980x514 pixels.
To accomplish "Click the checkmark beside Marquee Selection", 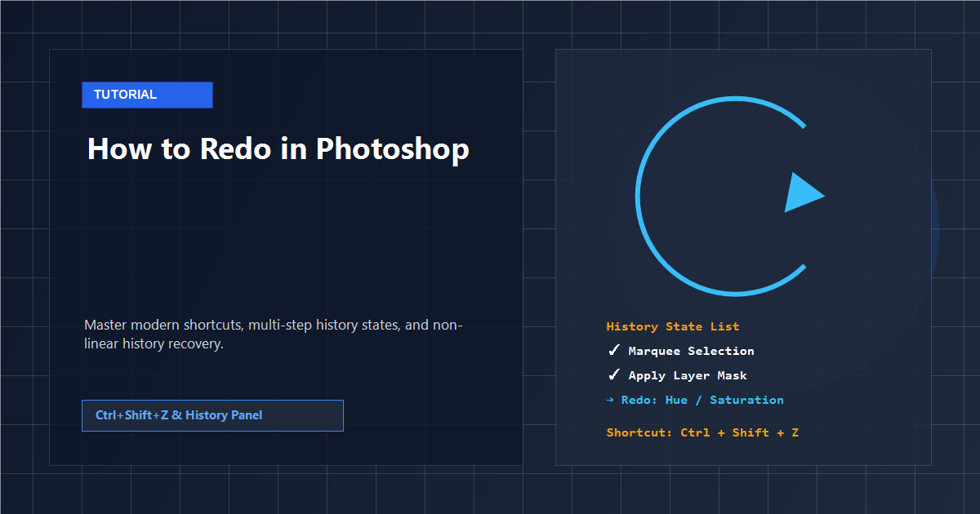I will coord(614,351).
